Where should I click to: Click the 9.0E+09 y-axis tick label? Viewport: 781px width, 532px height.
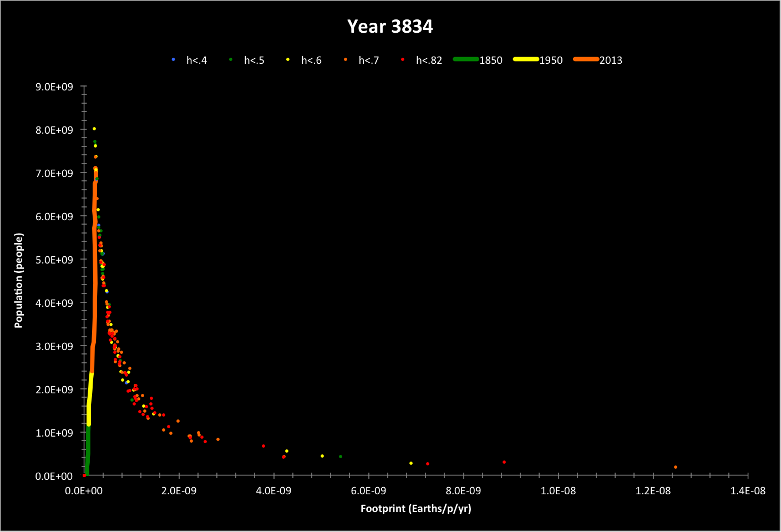tap(54, 87)
